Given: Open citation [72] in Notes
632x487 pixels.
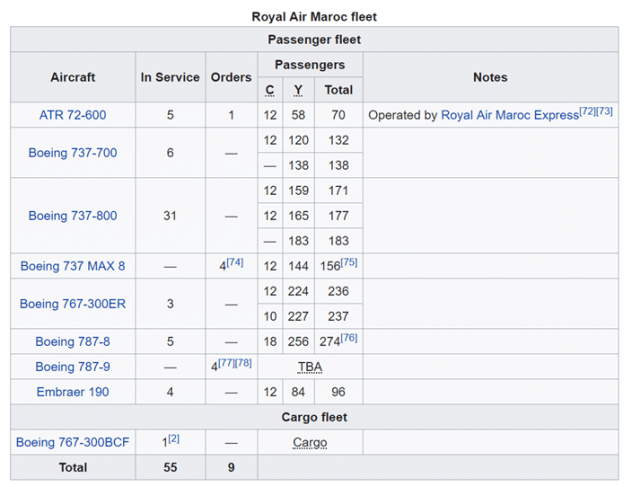Looking at the screenshot, I should coord(587,111).
